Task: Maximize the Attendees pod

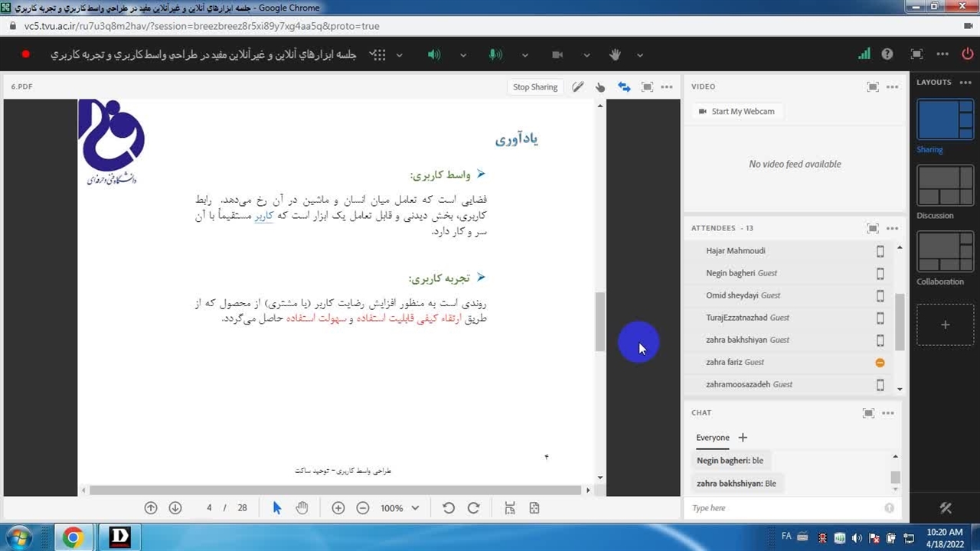Action: click(872, 228)
